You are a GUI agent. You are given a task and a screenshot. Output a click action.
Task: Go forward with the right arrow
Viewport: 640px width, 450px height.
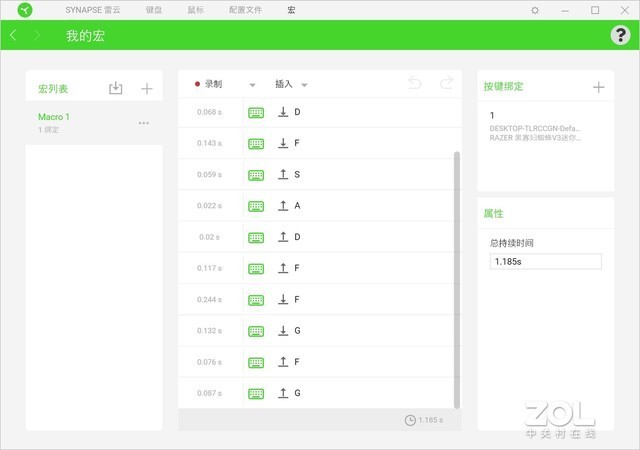(x=37, y=35)
